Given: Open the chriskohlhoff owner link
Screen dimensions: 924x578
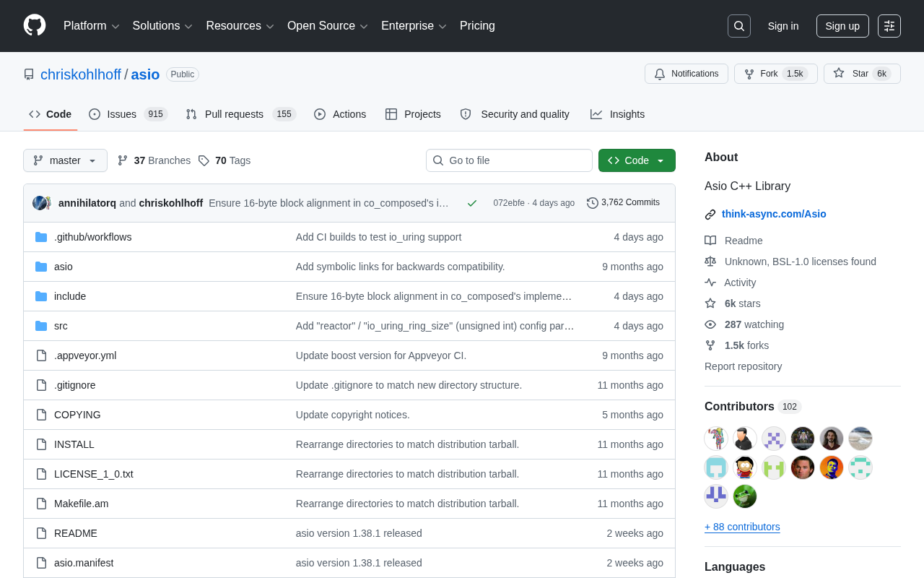Looking at the screenshot, I should [x=81, y=74].
